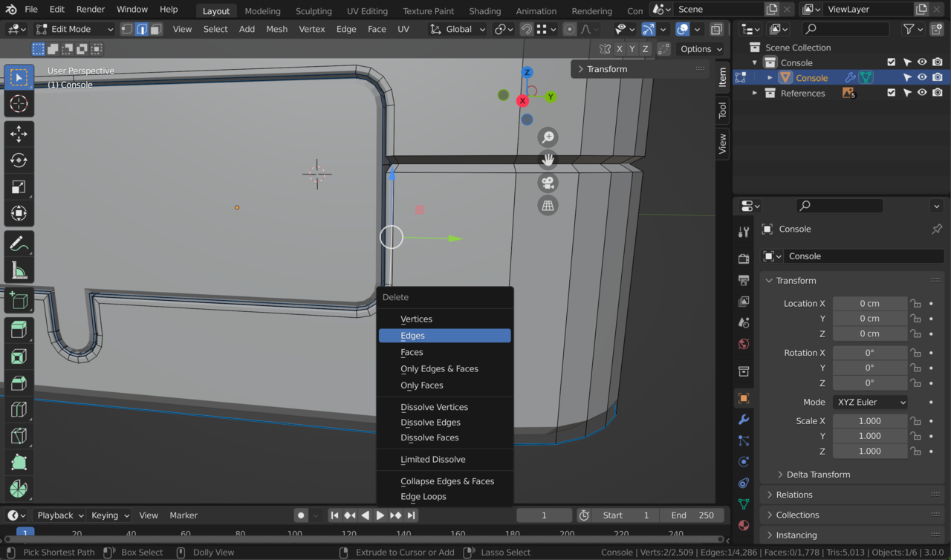Choose Edges from the Delete menu

(x=444, y=335)
